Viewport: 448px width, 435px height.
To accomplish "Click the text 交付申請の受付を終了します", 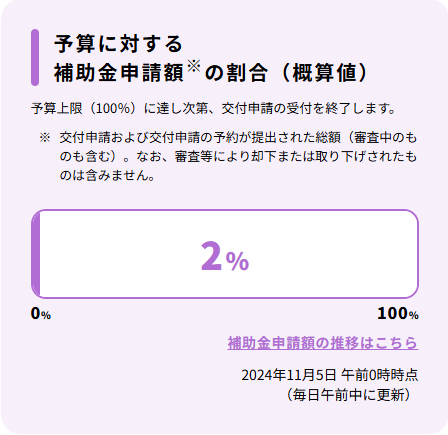I will point(308,109).
